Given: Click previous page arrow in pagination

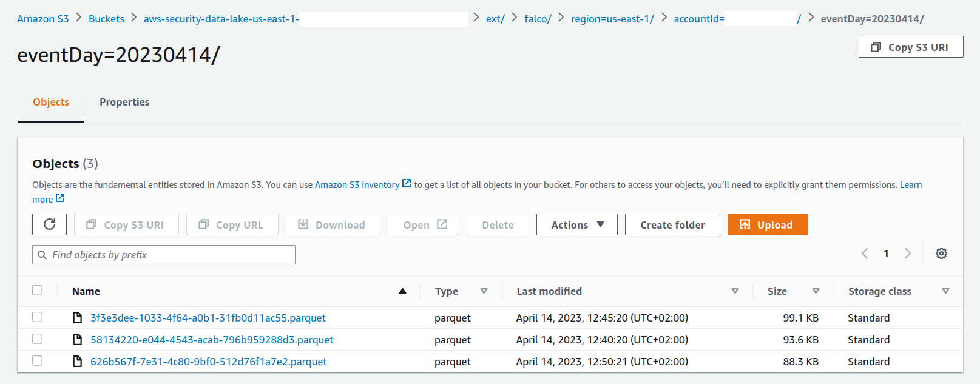Looking at the screenshot, I should 865,254.
